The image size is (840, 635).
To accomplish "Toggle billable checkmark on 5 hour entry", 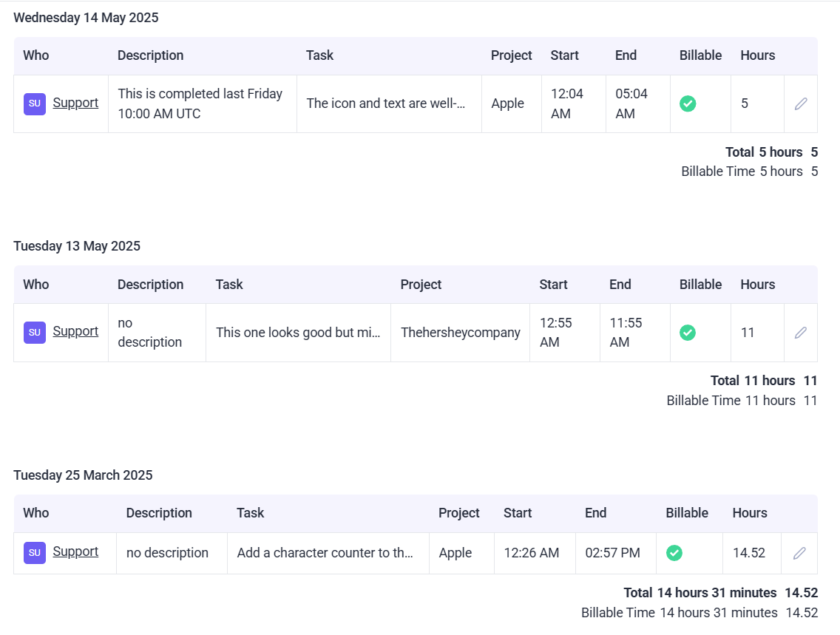I will point(688,104).
